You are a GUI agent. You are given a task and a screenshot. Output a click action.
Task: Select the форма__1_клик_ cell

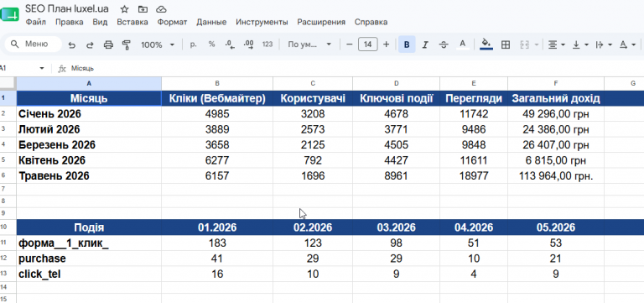tap(89, 243)
